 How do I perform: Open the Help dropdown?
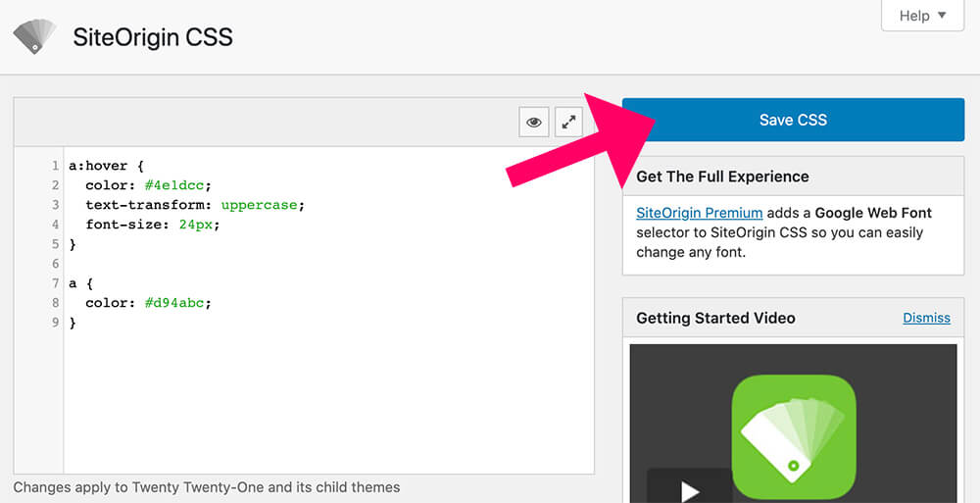point(922,16)
